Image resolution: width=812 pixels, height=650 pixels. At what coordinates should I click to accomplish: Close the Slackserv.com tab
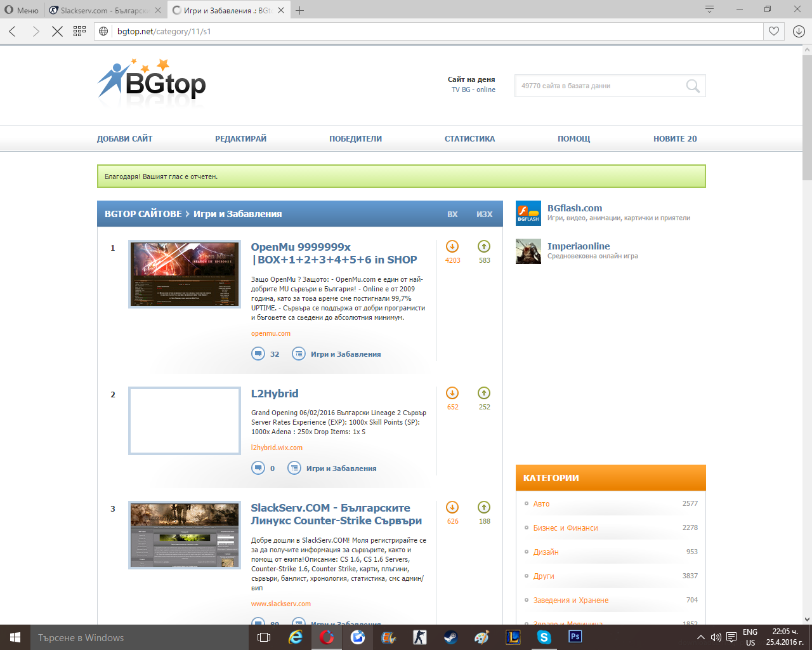point(158,10)
